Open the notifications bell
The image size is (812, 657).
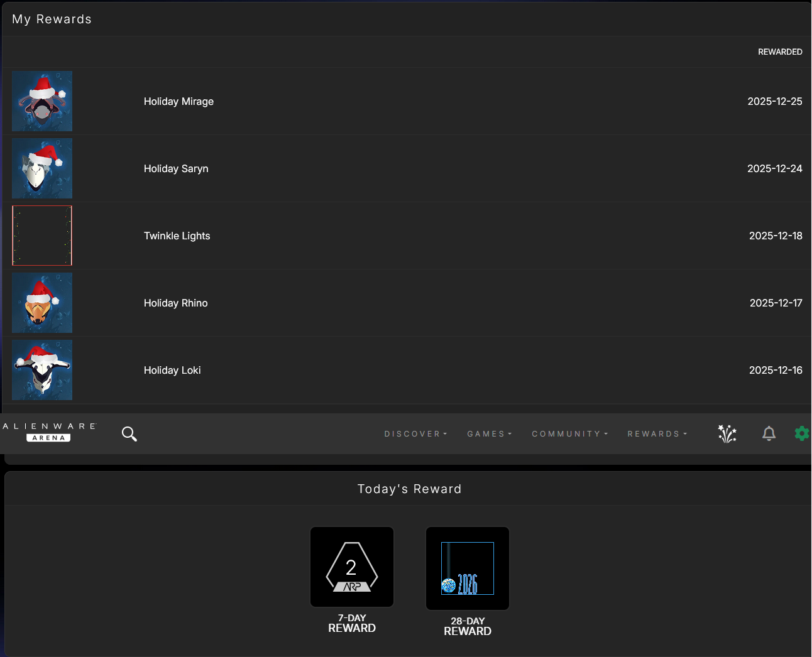point(769,433)
